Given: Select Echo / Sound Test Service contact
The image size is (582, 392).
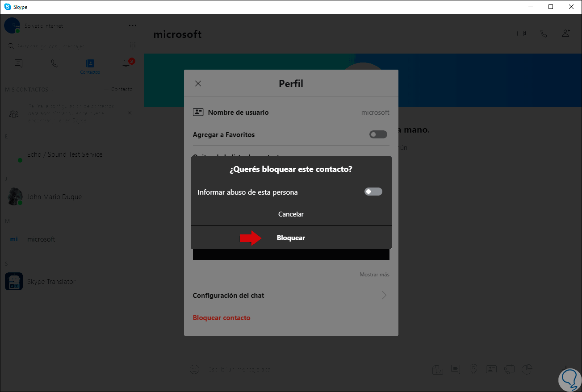Looking at the screenshot, I should coord(72,154).
